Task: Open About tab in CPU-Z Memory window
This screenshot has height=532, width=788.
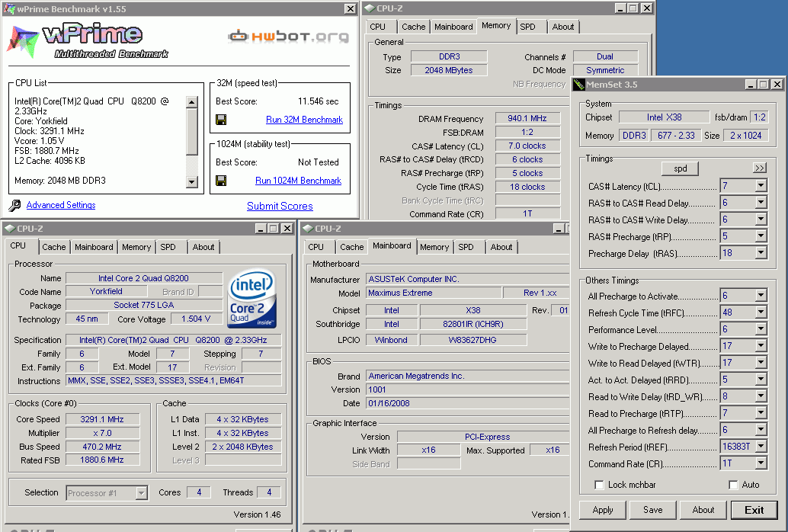Action: (563, 27)
